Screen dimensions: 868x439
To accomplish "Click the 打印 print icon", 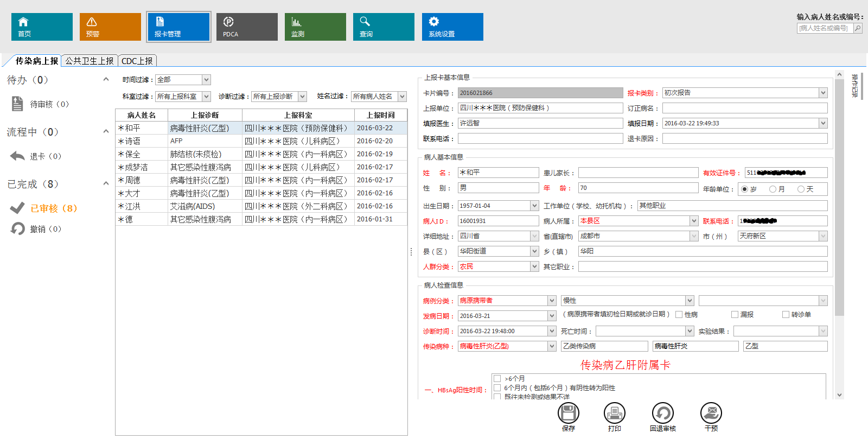I will tap(615, 413).
